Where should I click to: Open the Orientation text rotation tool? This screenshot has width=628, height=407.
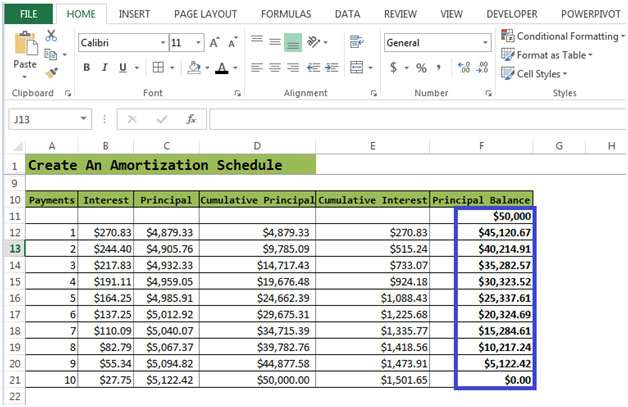(314, 42)
